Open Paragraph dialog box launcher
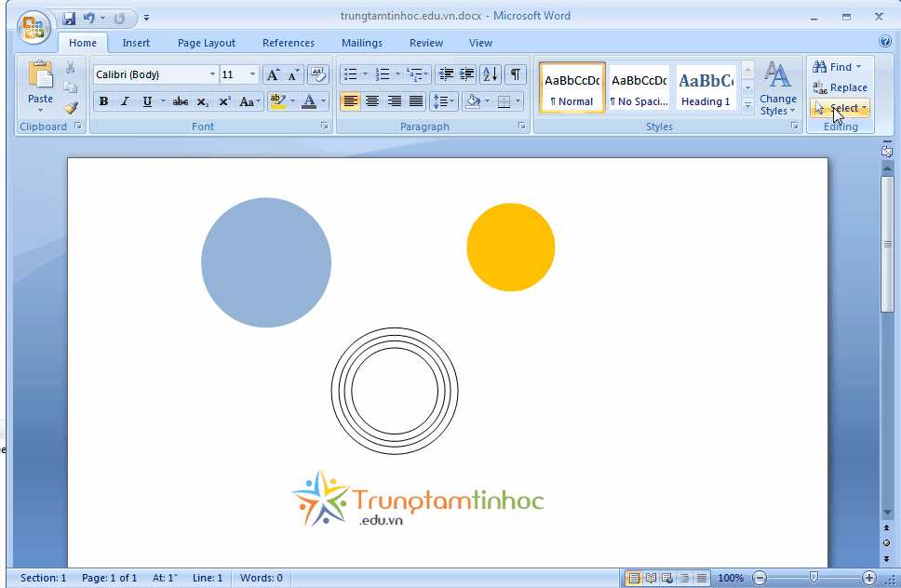 pos(522,126)
